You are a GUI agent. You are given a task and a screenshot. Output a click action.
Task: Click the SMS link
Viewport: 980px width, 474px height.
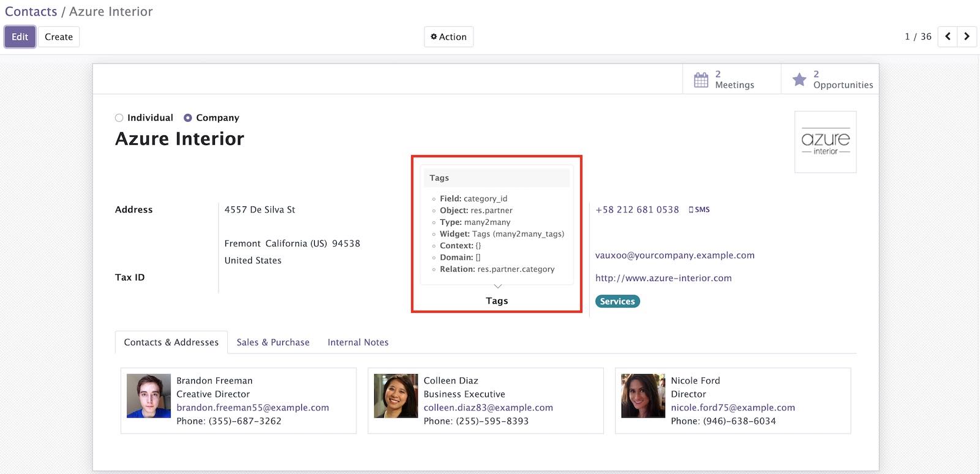tap(699, 209)
